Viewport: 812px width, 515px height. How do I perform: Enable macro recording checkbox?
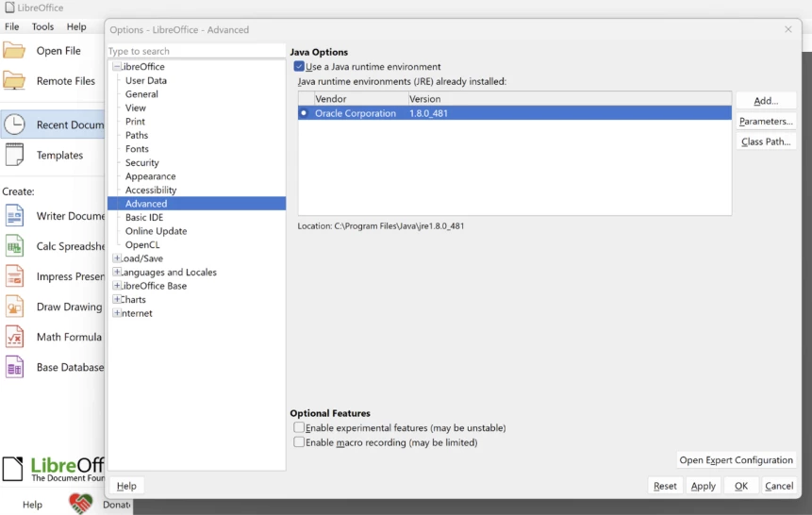[299, 442]
